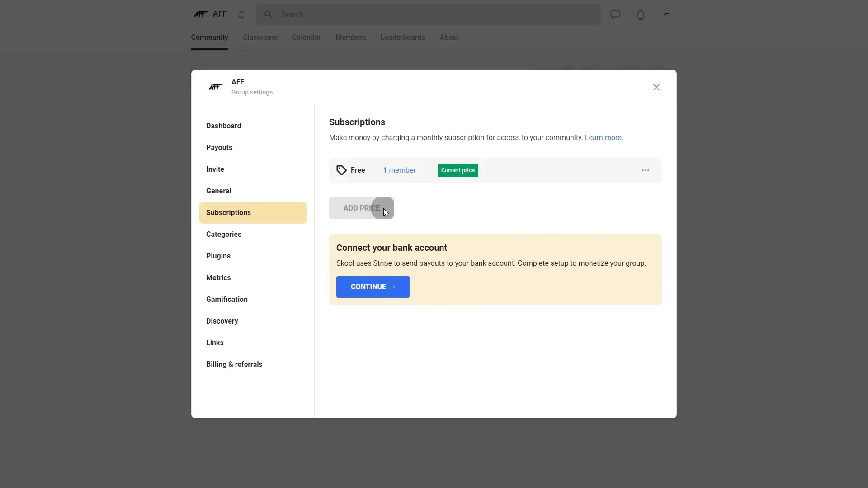Open Discovery settings section
Image resolution: width=868 pixels, height=488 pixels.
click(x=253, y=321)
